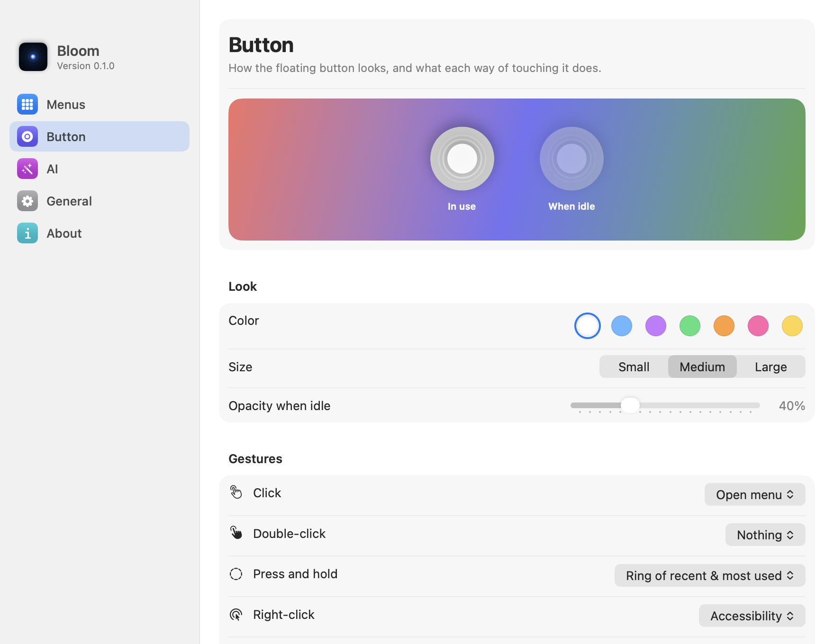Open the Press and hold action dropdown
Image resolution: width=834 pixels, height=644 pixels.
coord(710,575)
